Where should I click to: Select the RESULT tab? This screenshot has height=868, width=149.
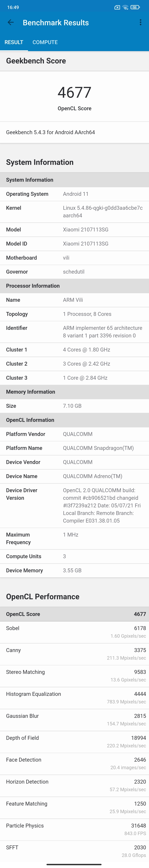click(14, 42)
